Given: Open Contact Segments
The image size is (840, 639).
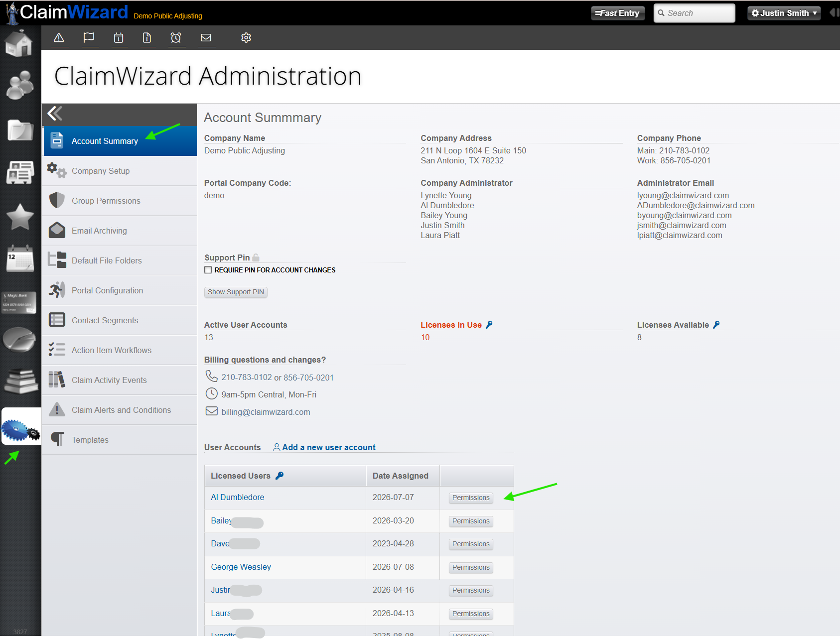Looking at the screenshot, I should pyautogui.click(x=120, y=320).
